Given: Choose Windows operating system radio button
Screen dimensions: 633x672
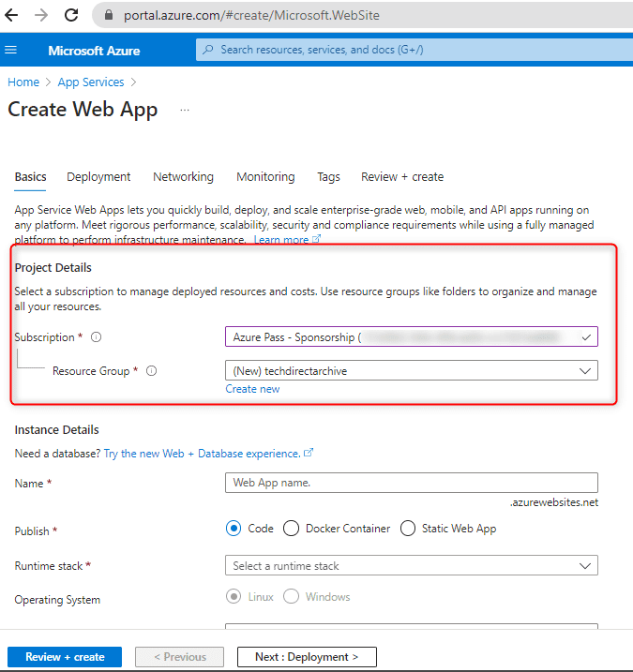Looking at the screenshot, I should click(291, 597).
